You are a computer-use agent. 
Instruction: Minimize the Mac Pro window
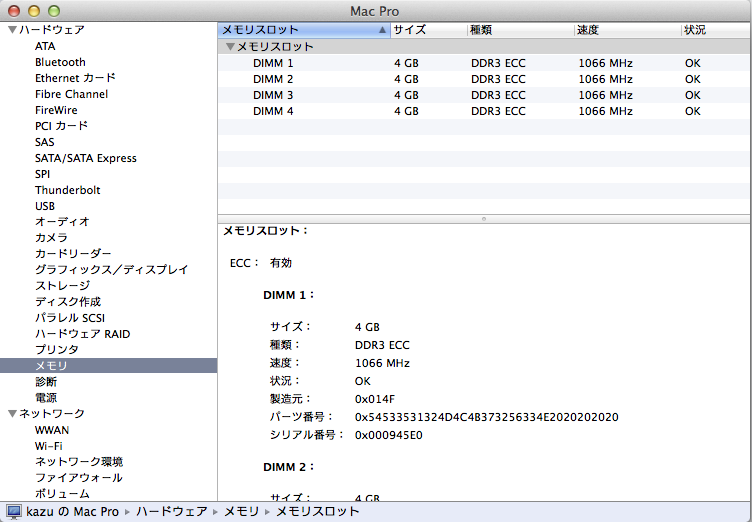[34, 11]
